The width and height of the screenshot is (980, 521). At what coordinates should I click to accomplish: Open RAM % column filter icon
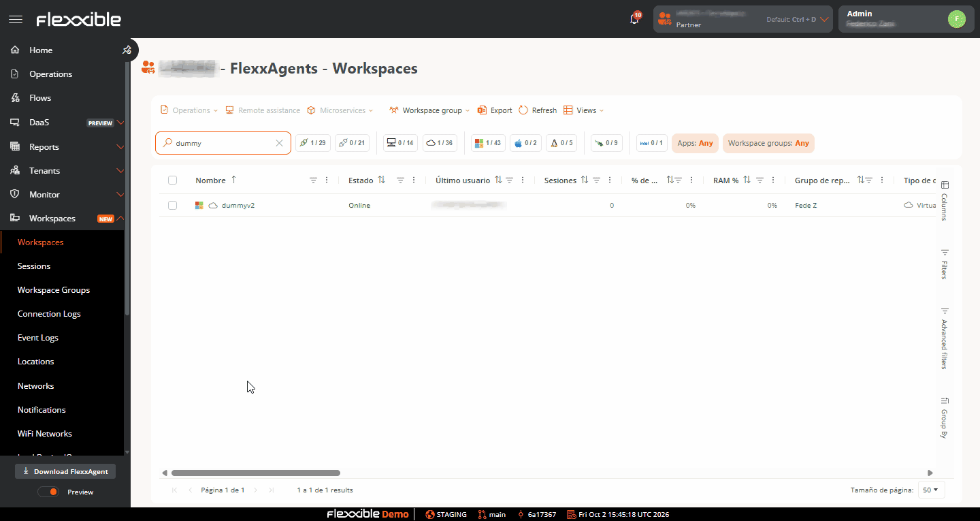(759, 180)
